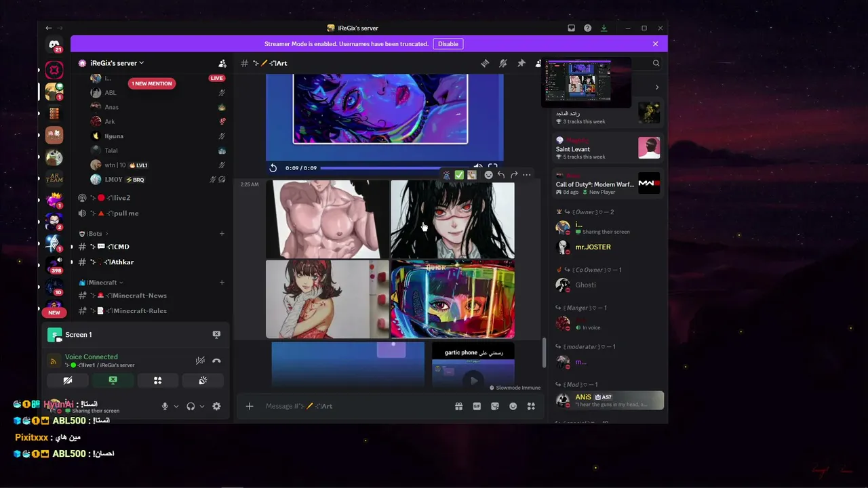Reply to the hovered message

click(x=501, y=175)
